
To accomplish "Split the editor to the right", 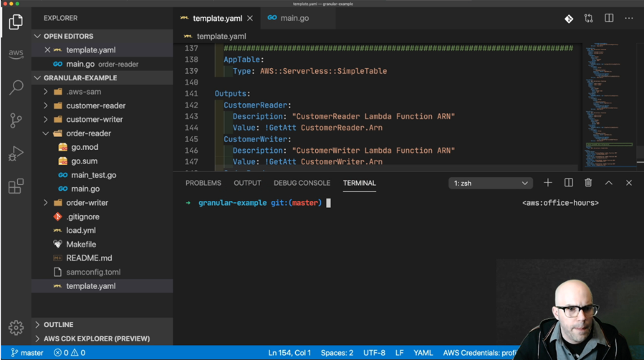I will [x=609, y=18].
